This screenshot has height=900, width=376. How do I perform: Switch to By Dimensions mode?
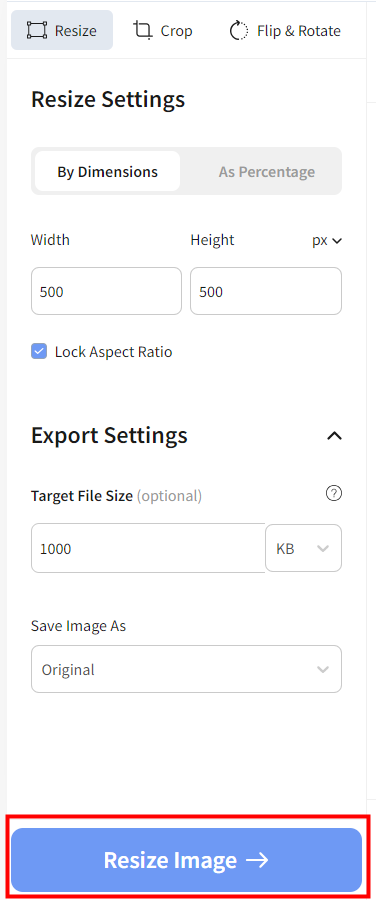(x=107, y=171)
